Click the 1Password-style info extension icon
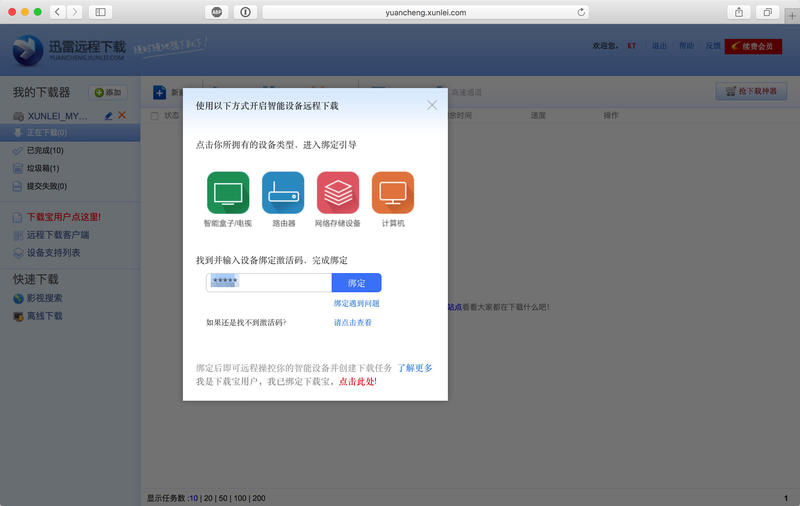The image size is (800, 506). [x=245, y=12]
